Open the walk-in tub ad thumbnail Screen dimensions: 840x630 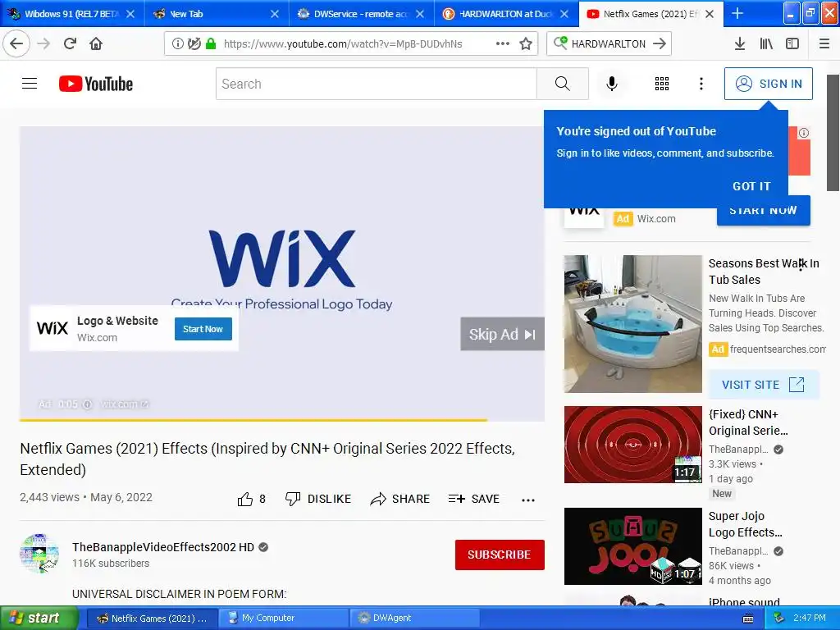[632, 323]
